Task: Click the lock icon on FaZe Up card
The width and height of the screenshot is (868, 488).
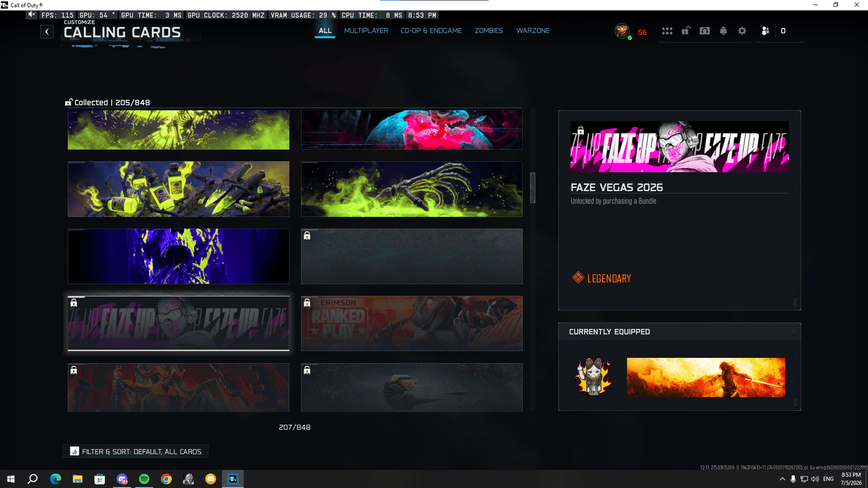Action: (x=73, y=304)
